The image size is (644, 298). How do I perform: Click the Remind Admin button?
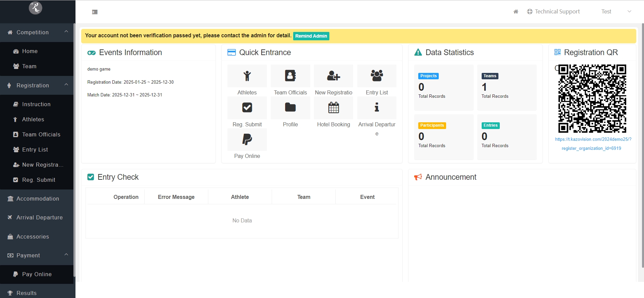[x=311, y=36]
